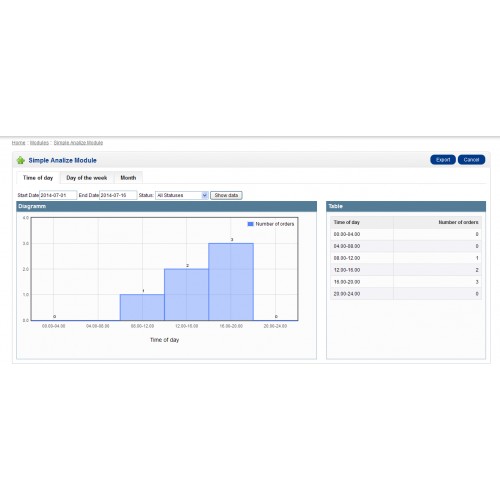Switch to the Day of the week tab

click(87, 178)
